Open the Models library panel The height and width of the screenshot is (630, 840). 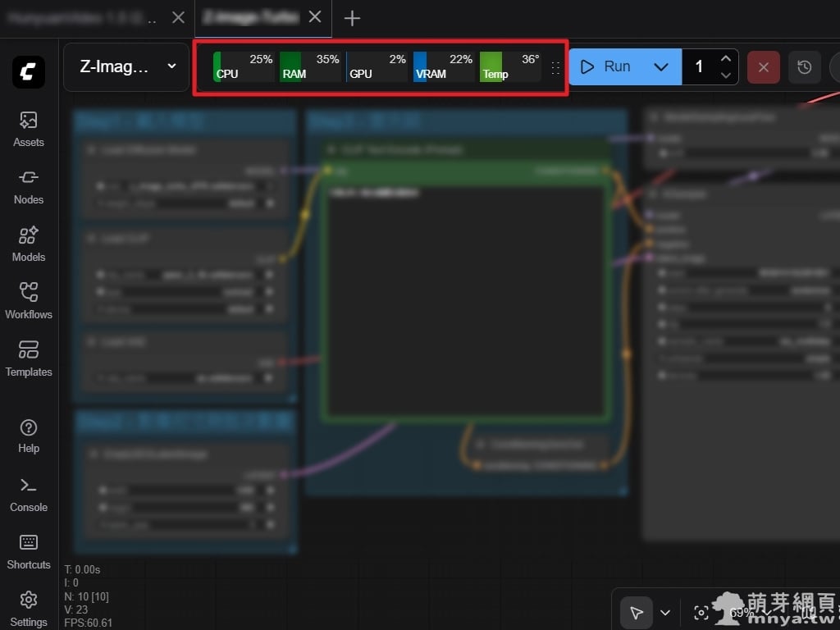pyautogui.click(x=29, y=244)
